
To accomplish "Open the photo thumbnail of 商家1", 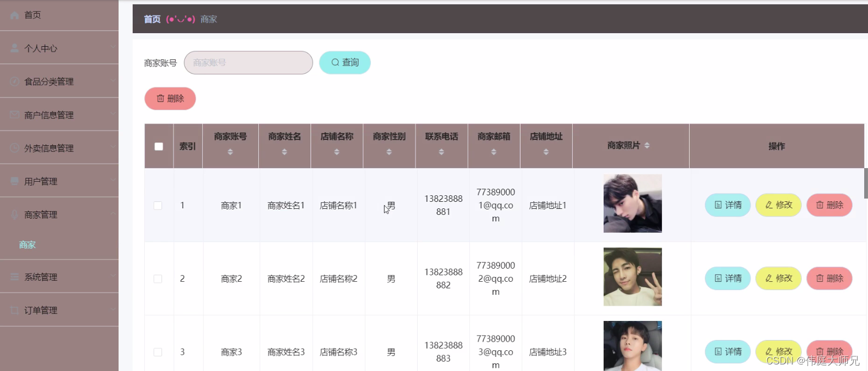I will pos(633,203).
